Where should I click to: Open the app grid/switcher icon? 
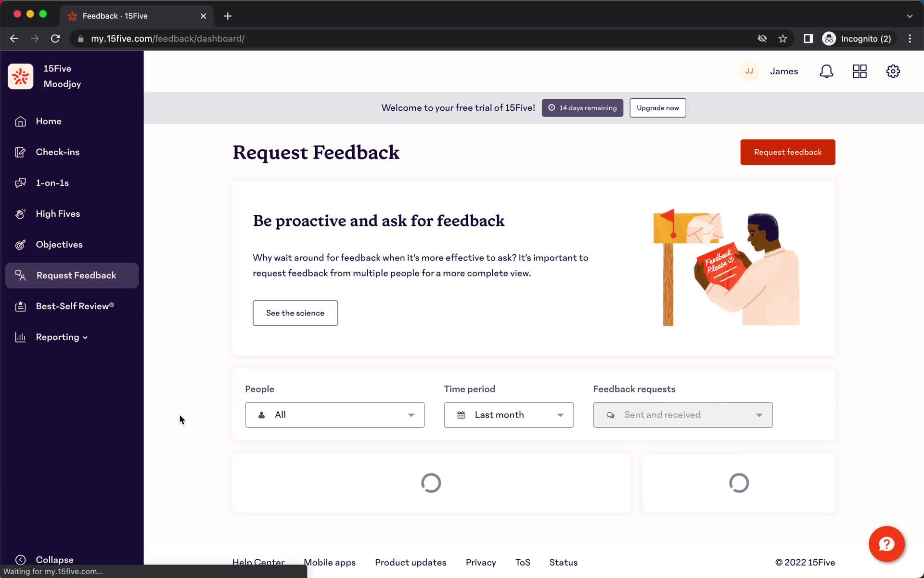click(x=860, y=71)
